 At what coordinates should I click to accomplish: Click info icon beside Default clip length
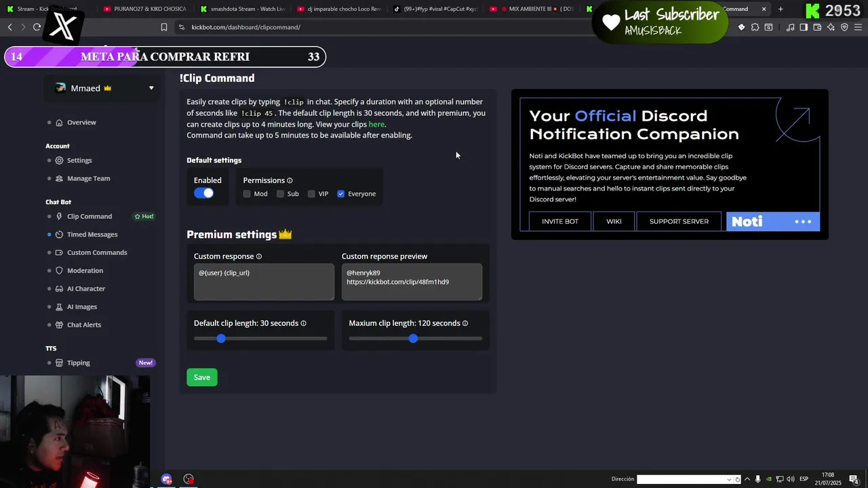303,324
